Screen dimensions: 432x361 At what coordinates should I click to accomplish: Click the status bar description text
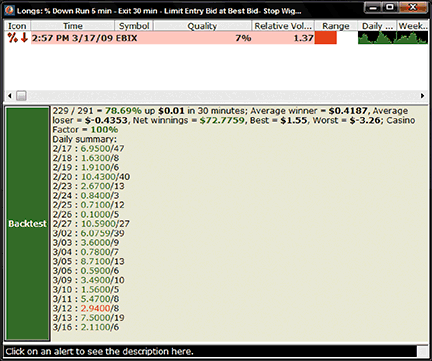(99, 351)
